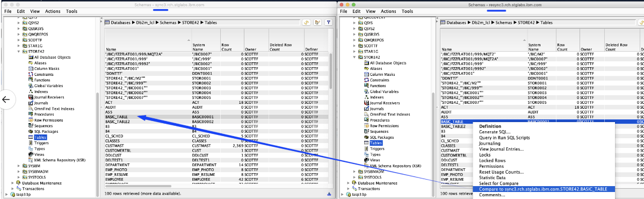This screenshot has width=644, height=199.
Task: Click the Tables icon in sync3 window tree
Action: pyautogui.click(x=31, y=137)
